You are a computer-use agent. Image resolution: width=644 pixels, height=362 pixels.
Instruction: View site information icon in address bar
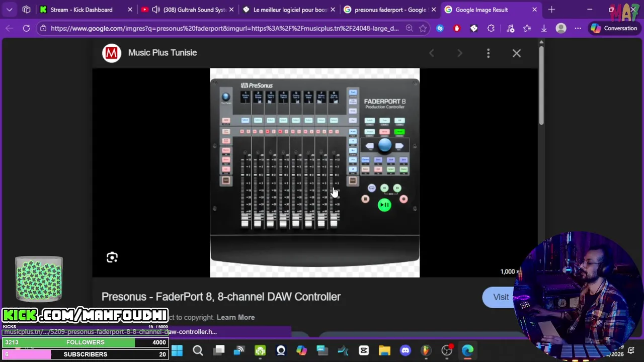[x=43, y=28]
